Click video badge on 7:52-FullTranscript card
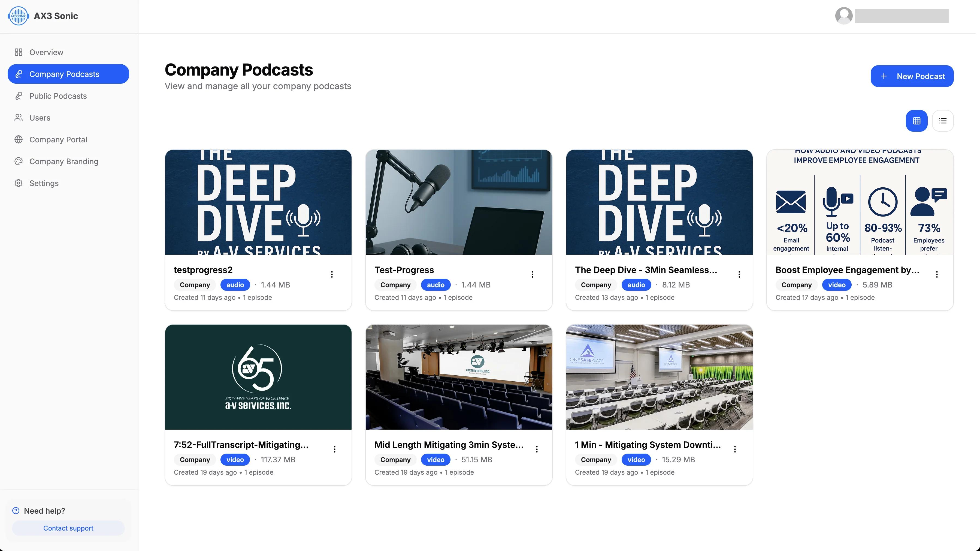The height and width of the screenshot is (551, 980). pos(235,460)
